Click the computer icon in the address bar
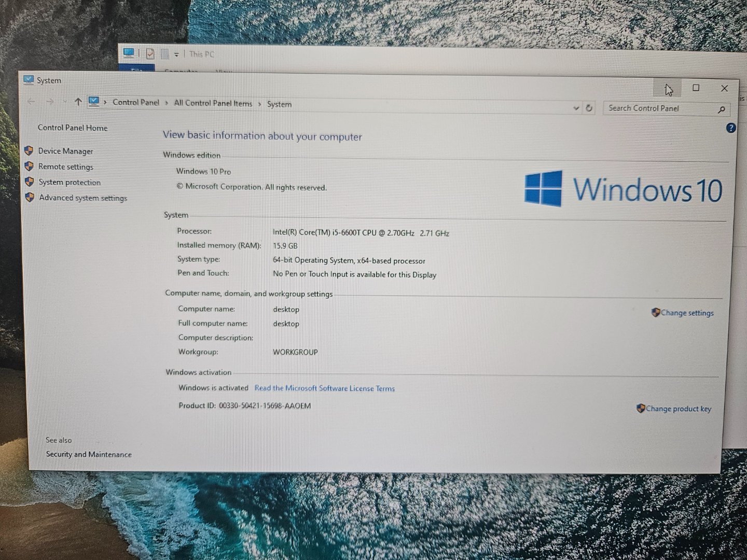This screenshot has width=747, height=560. coord(93,102)
